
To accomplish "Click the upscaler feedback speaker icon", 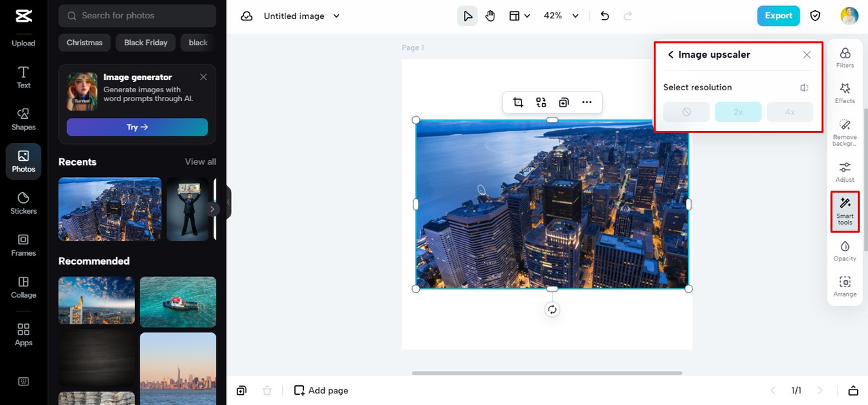I will pos(804,88).
